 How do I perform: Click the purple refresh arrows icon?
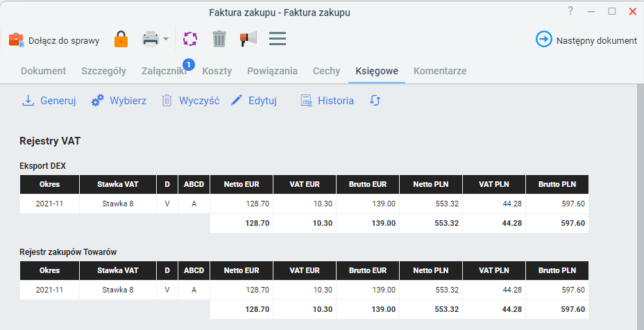coord(190,39)
